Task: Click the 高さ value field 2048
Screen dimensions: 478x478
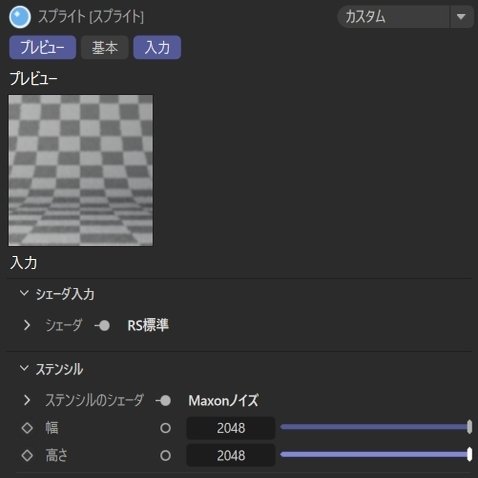Action: [x=231, y=455]
